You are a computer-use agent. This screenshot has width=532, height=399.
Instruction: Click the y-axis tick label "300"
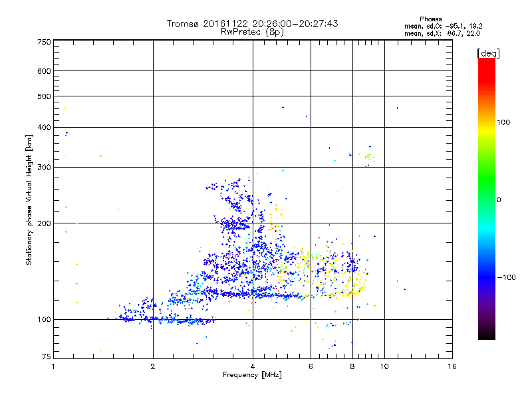pyautogui.click(x=45, y=167)
